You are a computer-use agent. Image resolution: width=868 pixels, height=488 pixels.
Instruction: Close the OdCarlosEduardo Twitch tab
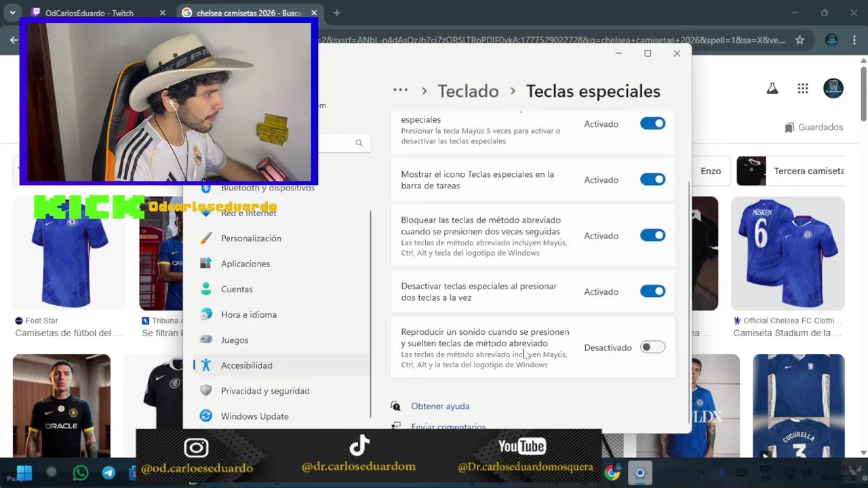(x=162, y=13)
